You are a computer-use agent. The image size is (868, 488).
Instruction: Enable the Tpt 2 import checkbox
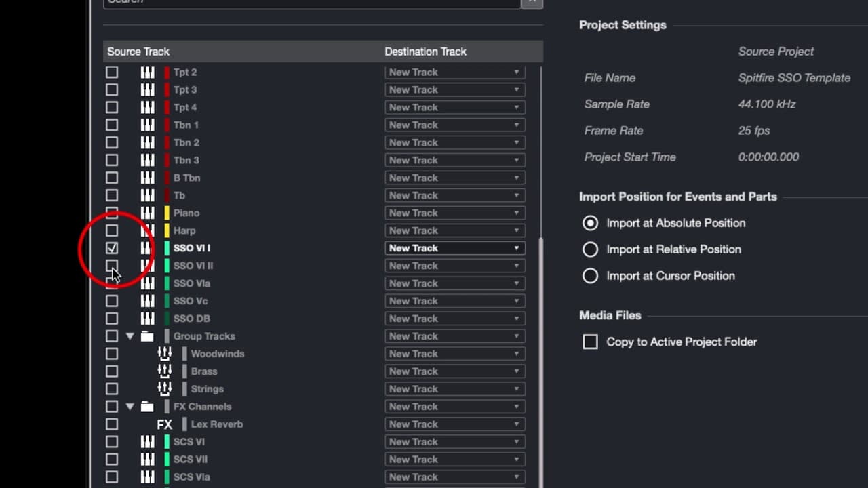[x=112, y=72]
